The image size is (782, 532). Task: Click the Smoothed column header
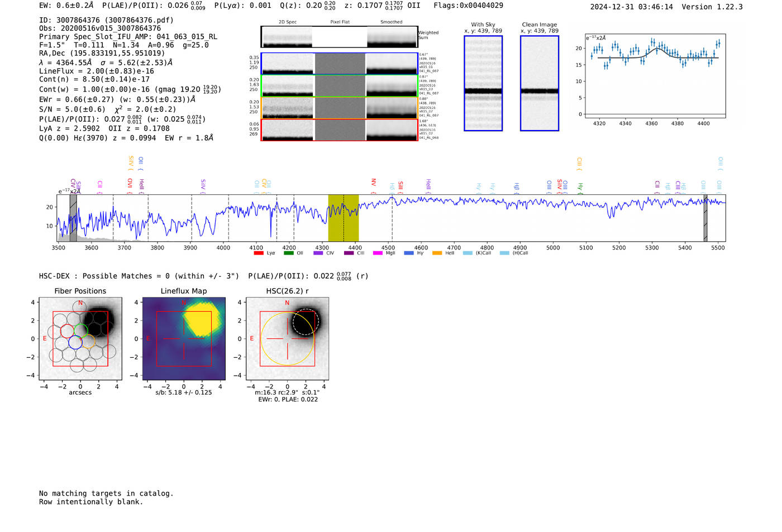[x=392, y=22]
